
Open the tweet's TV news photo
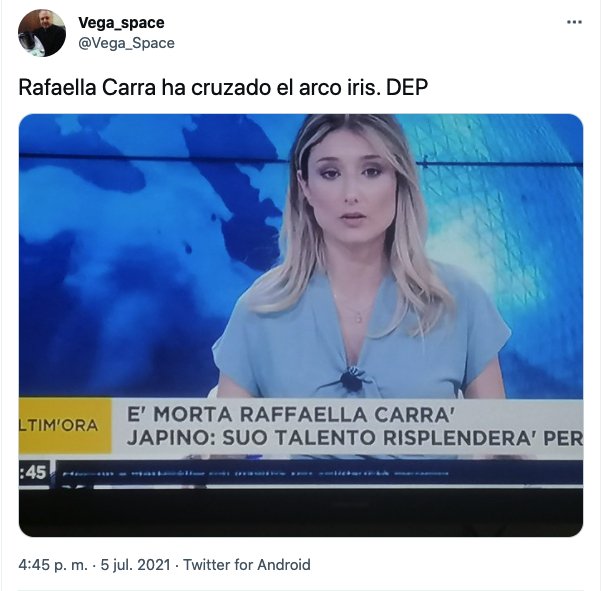click(x=301, y=325)
